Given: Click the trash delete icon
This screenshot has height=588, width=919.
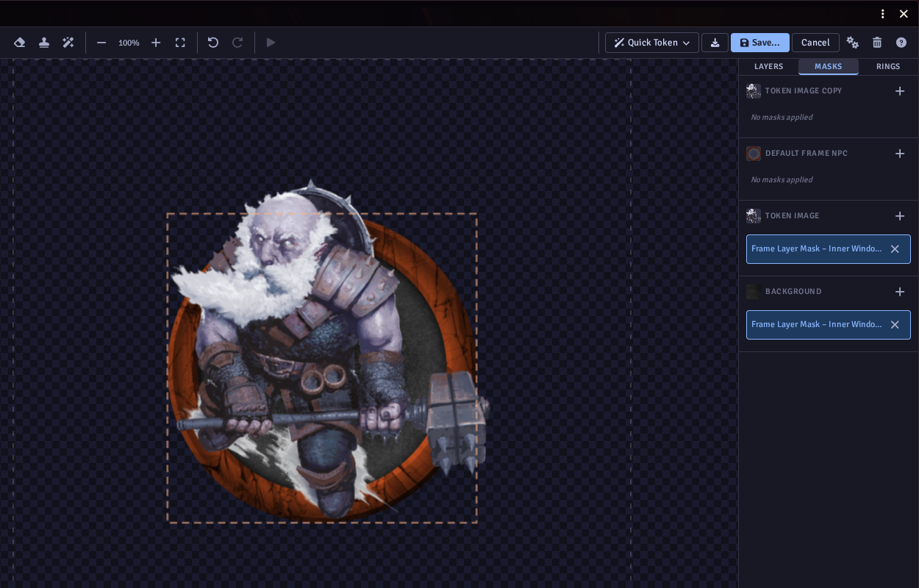Looking at the screenshot, I should tap(877, 43).
